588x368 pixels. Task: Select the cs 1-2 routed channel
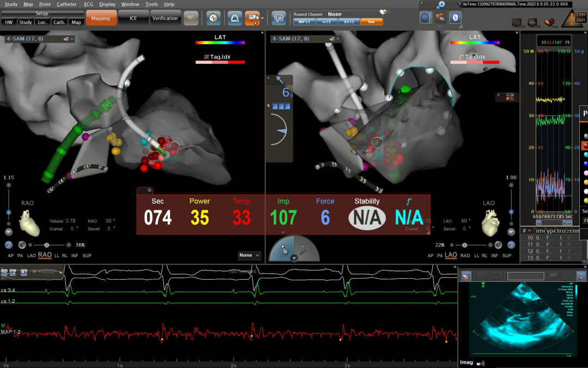pos(327,22)
